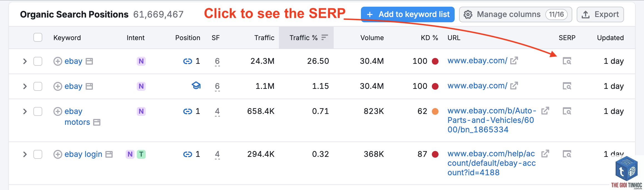Click KD value 87 for ebay login
644x190 pixels.
422,154
